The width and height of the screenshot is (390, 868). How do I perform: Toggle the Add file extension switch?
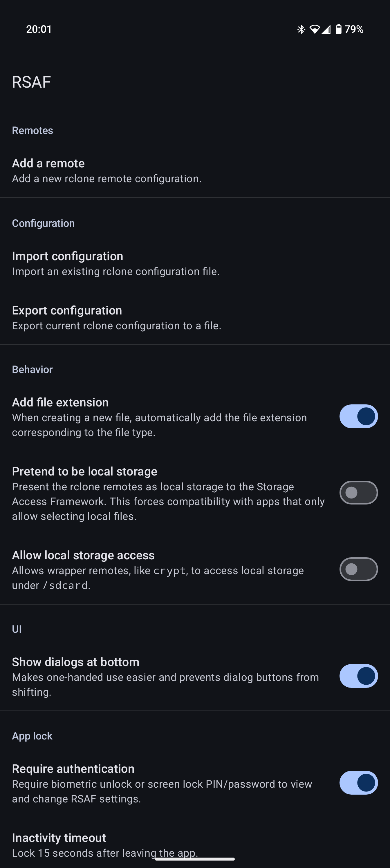pos(358,416)
